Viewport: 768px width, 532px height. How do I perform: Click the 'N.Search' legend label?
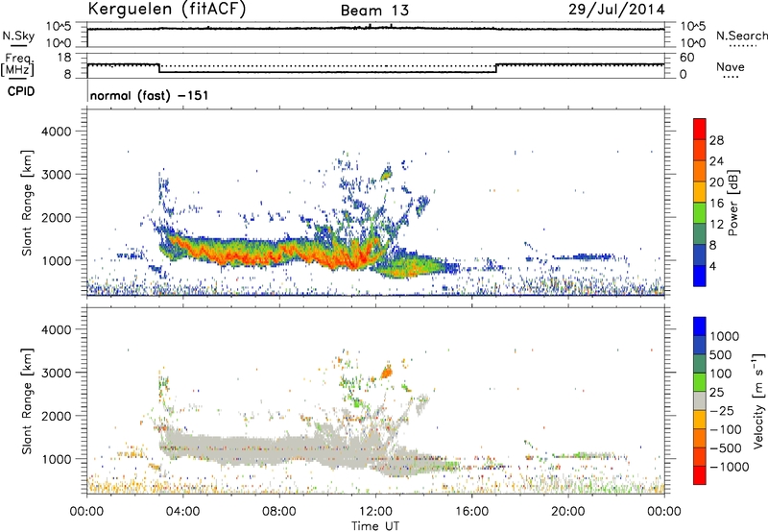(x=741, y=36)
